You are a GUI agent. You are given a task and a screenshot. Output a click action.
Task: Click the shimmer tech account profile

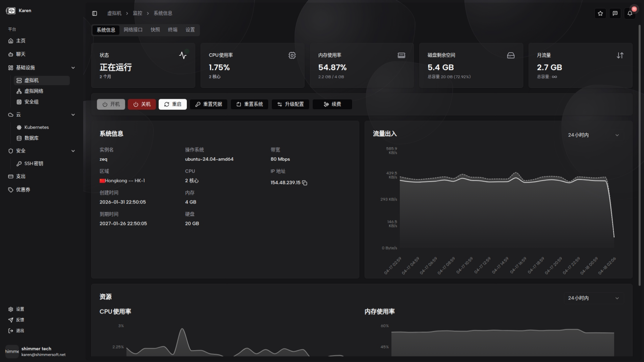coord(36,351)
